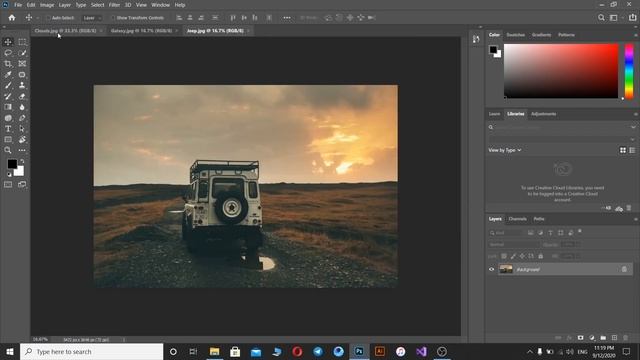Screen dimensions: 640x360
Task: Select the Magic Wand selection tool
Action: (22, 53)
